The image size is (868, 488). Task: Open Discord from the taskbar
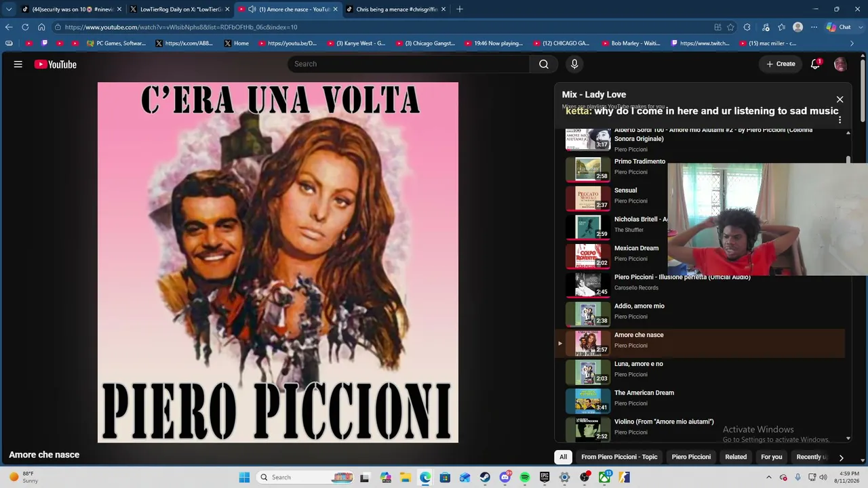[505, 477]
